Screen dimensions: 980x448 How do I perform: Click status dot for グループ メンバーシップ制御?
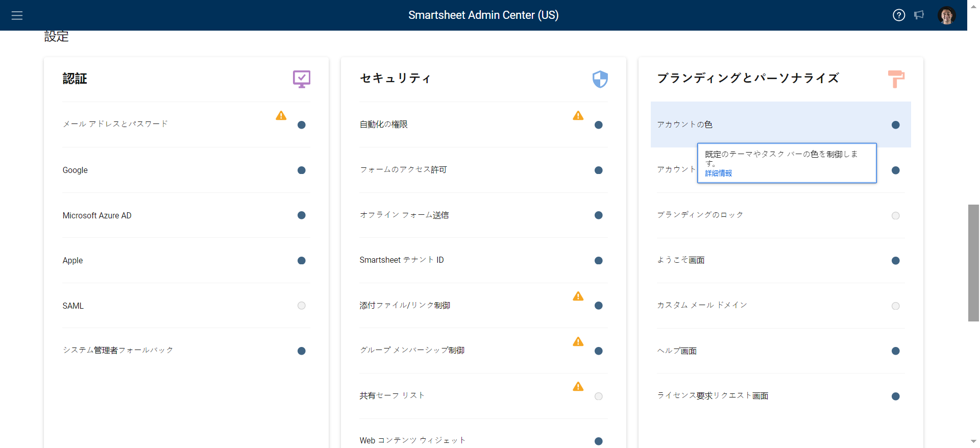[x=599, y=351]
